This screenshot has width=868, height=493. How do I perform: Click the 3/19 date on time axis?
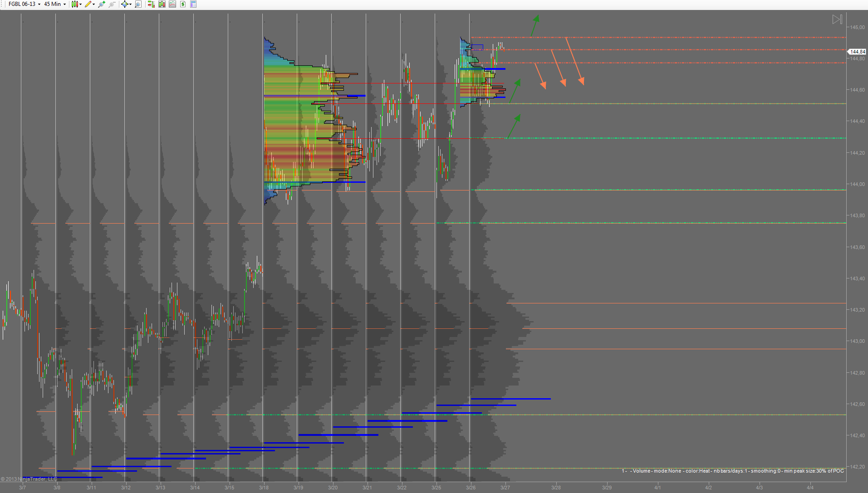click(298, 488)
